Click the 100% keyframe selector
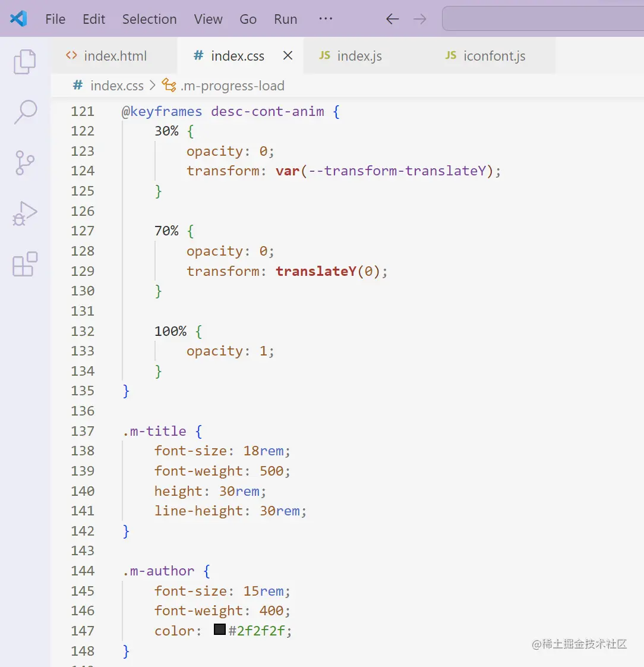The image size is (644, 667). (x=171, y=331)
